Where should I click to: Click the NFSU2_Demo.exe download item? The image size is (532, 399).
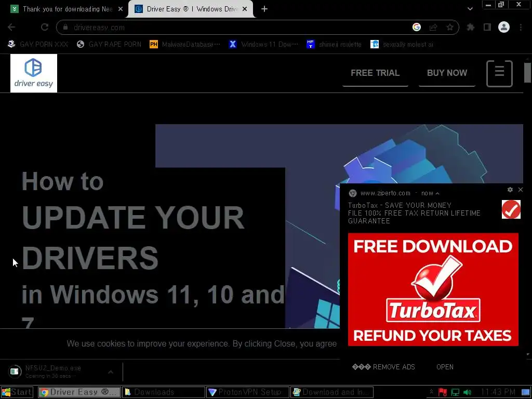(x=54, y=371)
